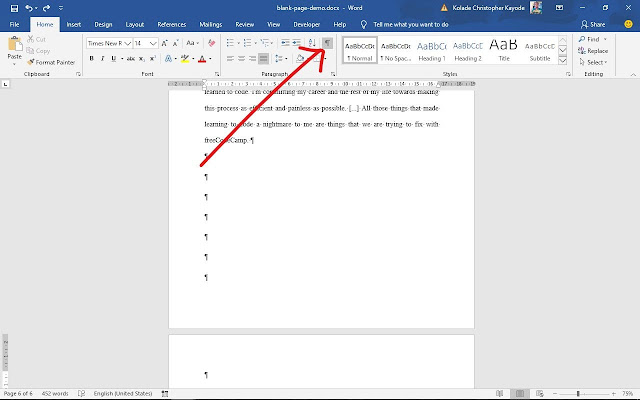
Task: Switch to the Design tab
Action: pyautogui.click(x=103, y=24)
